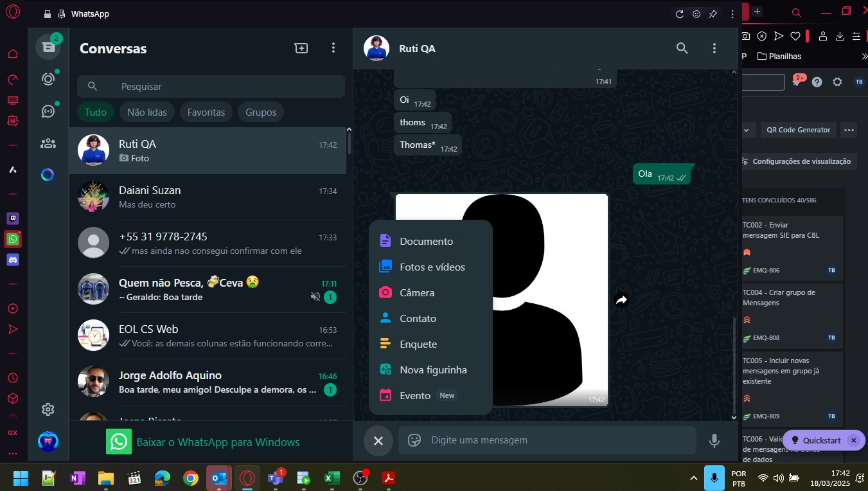This screenshot has height=491, width=868.
Task: Click the QR Code Generator button
Action: pos(799,130)
